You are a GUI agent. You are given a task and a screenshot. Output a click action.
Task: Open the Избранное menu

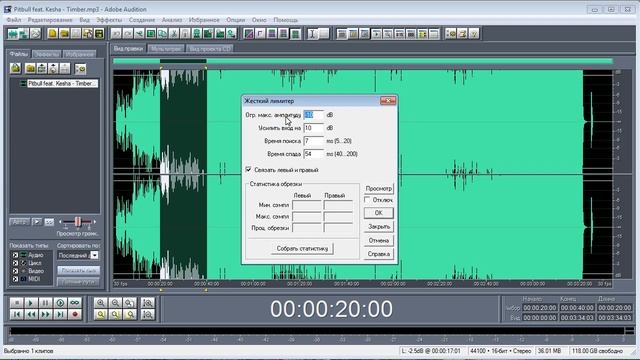204,20
